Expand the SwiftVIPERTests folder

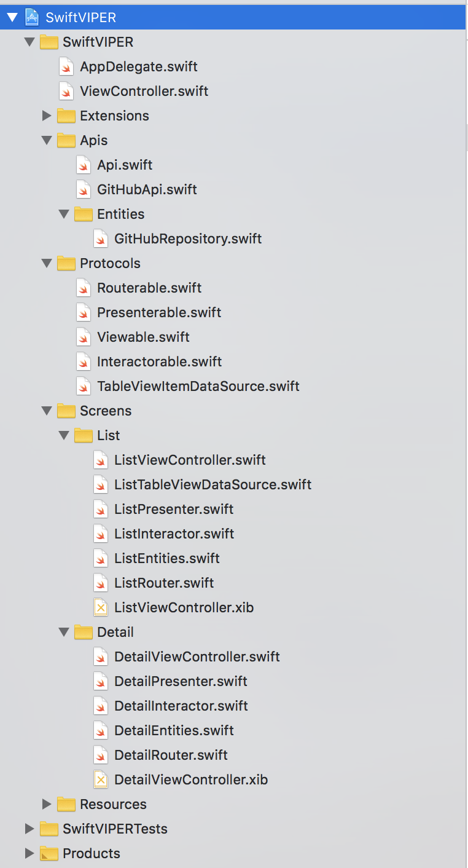coord(29,829)
